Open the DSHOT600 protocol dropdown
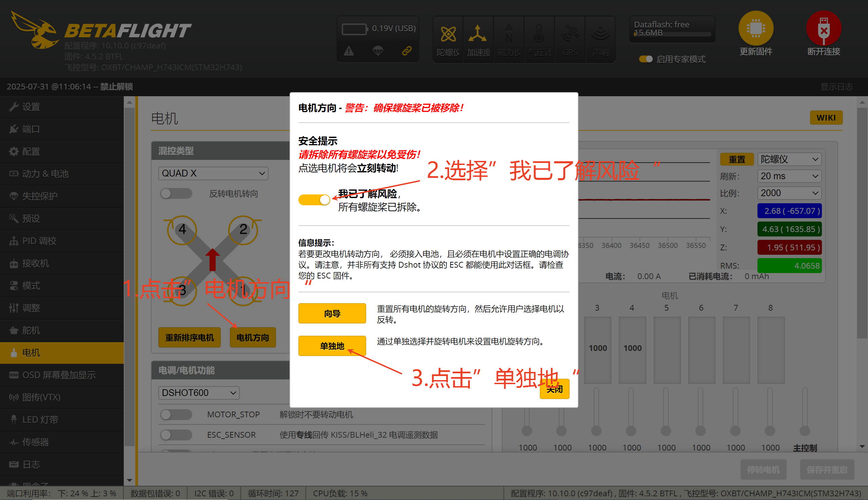Image resolution: width=868 pixels, height=500 pixels. (x=199, y=393)
